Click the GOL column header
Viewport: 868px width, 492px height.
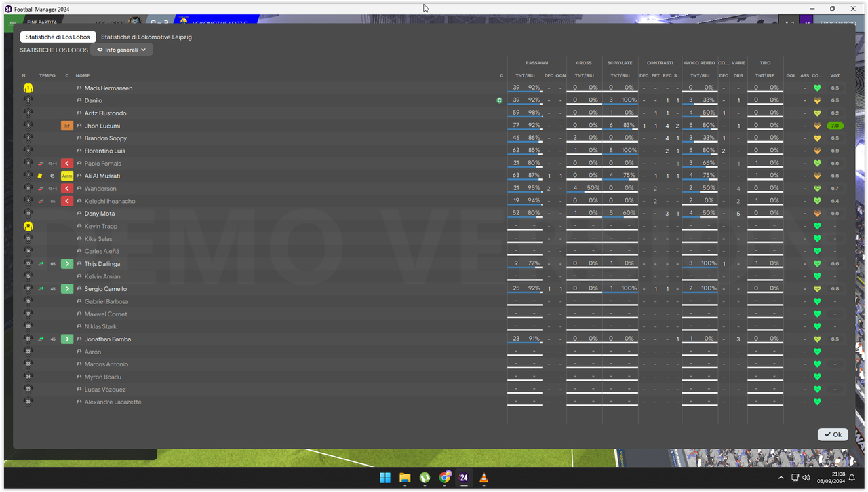pyautogui.click(x=791, y=75)
